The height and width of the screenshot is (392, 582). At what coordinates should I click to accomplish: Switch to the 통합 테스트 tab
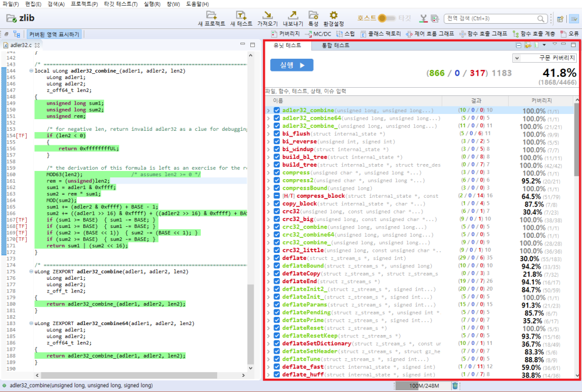336,45
